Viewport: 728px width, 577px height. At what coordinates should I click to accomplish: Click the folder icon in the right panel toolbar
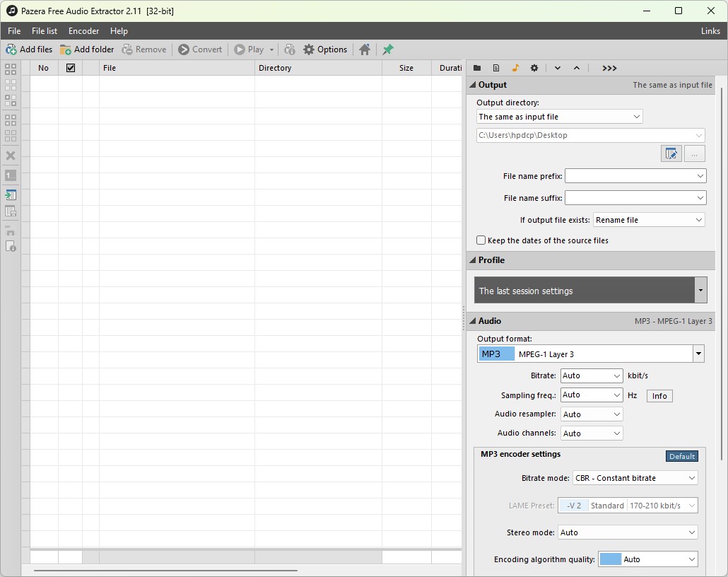(477, 68)
